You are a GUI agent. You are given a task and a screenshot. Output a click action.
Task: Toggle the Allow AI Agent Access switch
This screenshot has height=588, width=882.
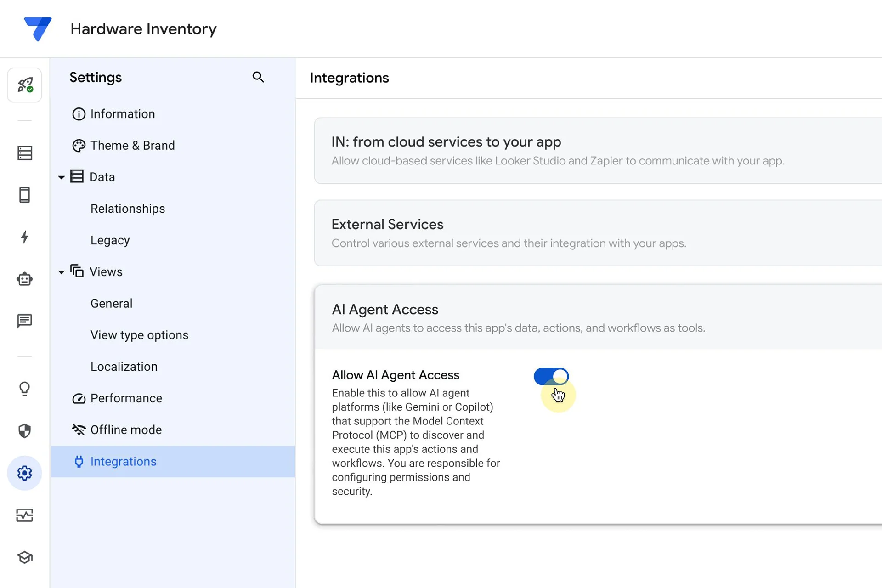[x=551, y=376]
